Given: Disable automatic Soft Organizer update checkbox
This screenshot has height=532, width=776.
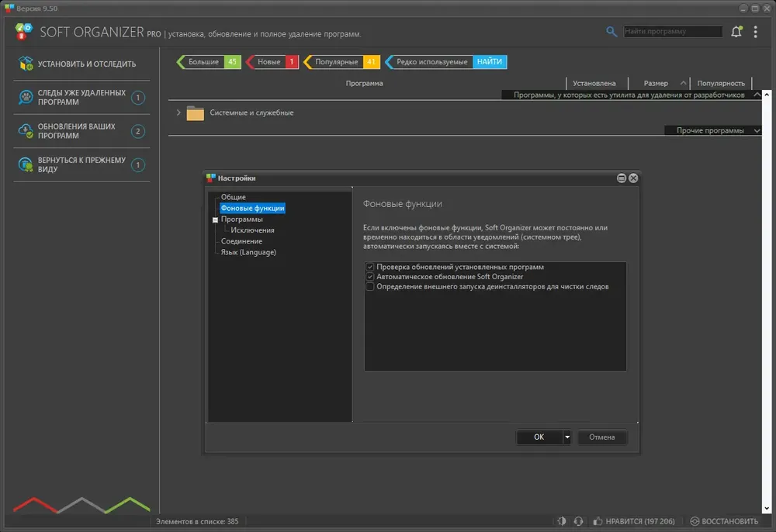Looking at the screenshot, I should 369,277.
